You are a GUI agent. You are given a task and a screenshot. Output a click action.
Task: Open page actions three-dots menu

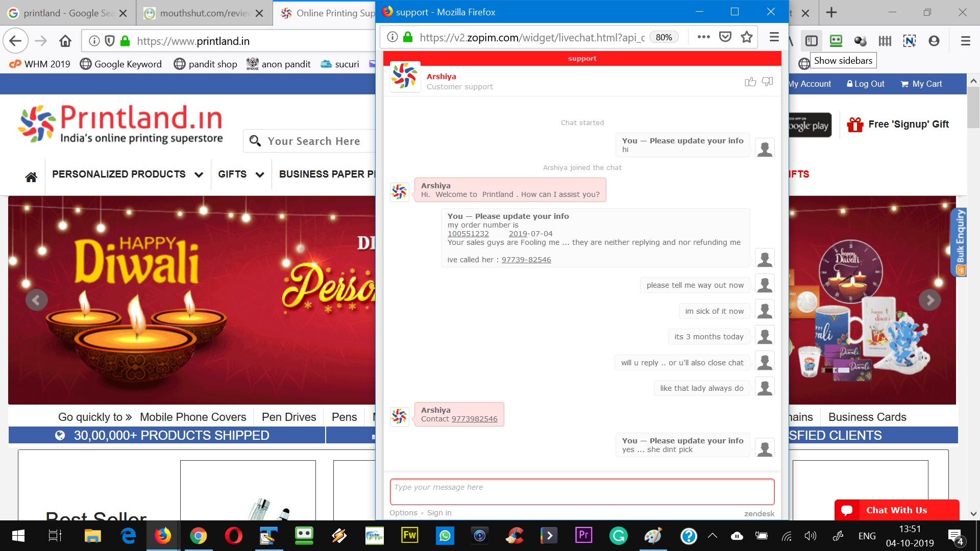click(x=704, y=37)
